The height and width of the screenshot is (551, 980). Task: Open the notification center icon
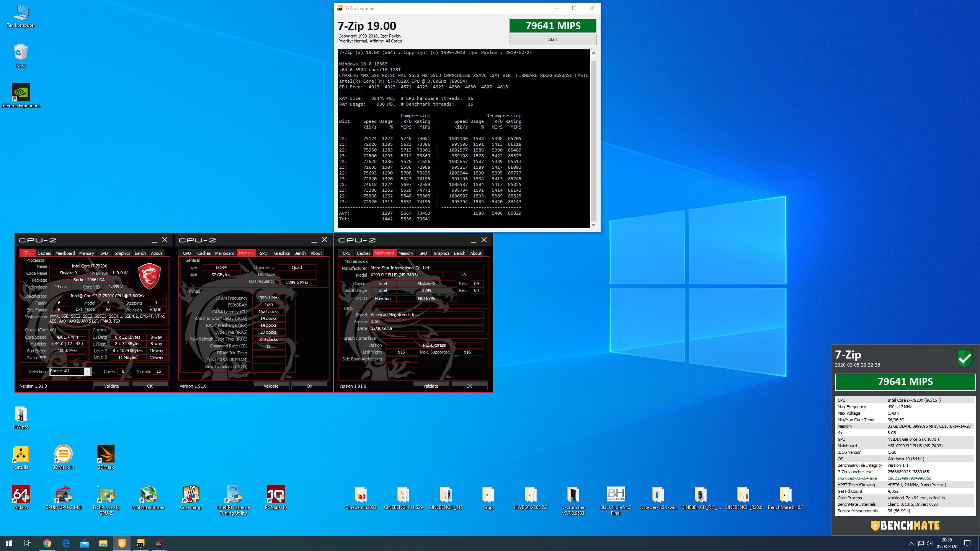967,543
